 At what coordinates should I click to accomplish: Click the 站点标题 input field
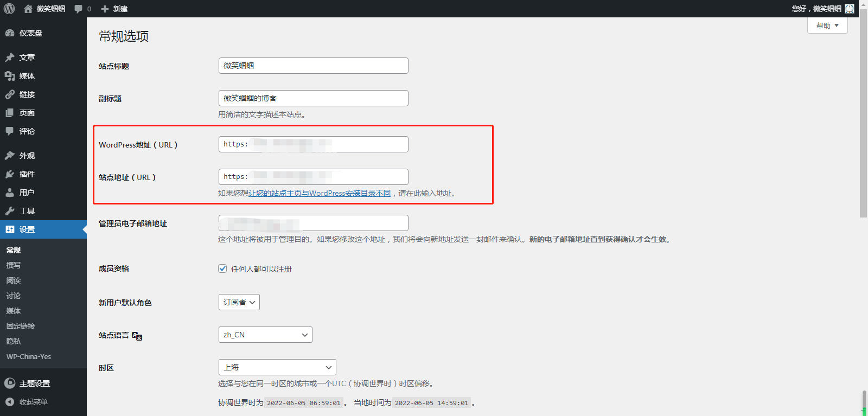pos(313,66)
